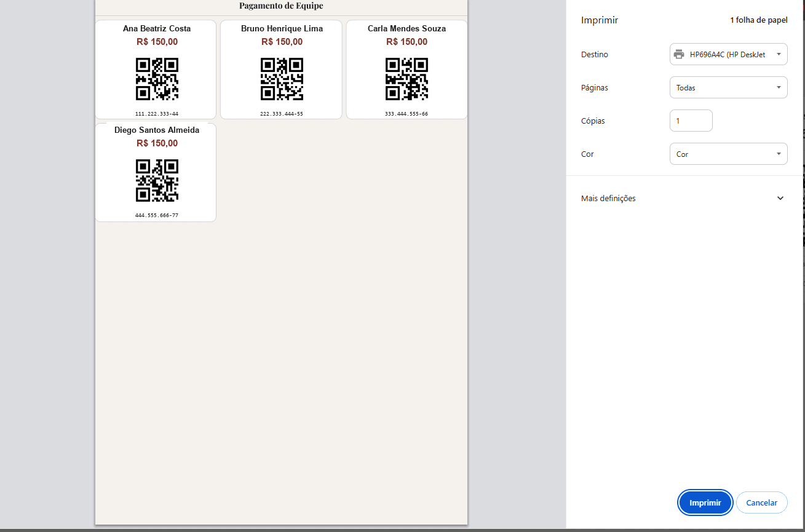Click the Pagamento de Equipe heading
Screen dimensions: 805x532
tap(281, 6)
